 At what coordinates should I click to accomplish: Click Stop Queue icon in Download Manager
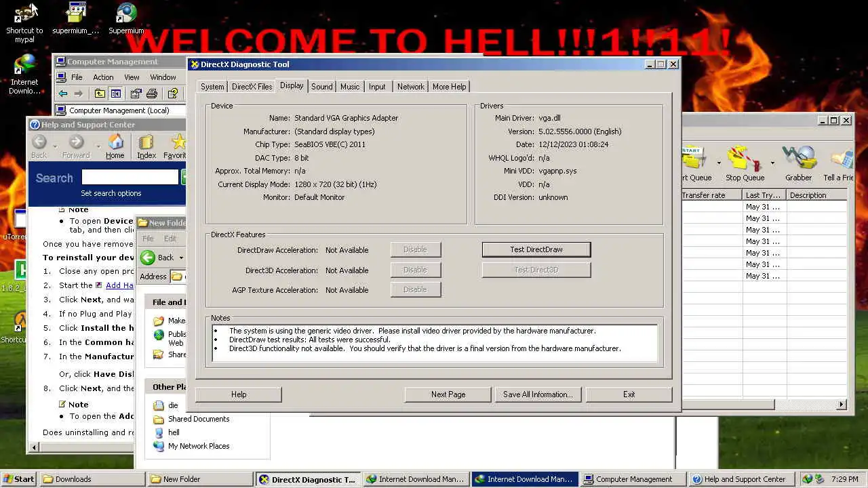[745, 163]
